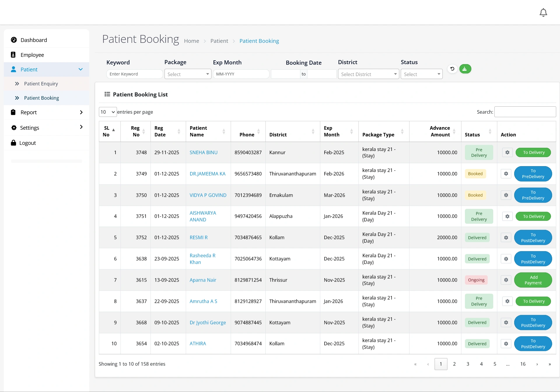The height and width of the screenshot is (392, 560).
Task: Click the next page arrow
Action: pos(537,364)
